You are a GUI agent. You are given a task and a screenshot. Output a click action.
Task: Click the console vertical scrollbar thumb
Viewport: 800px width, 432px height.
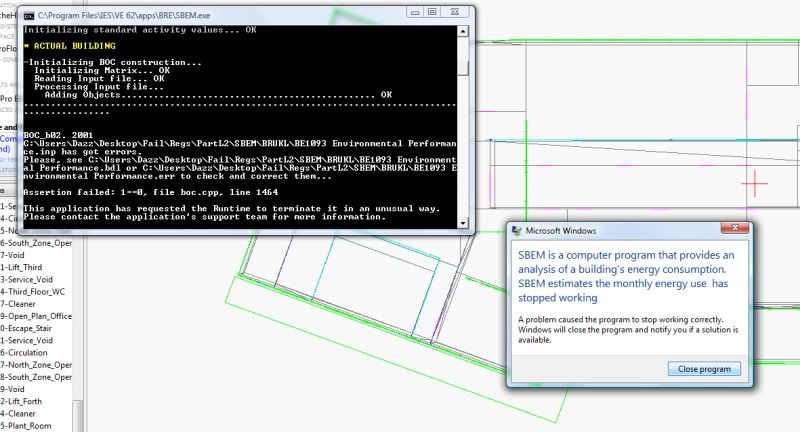[463, 68]
